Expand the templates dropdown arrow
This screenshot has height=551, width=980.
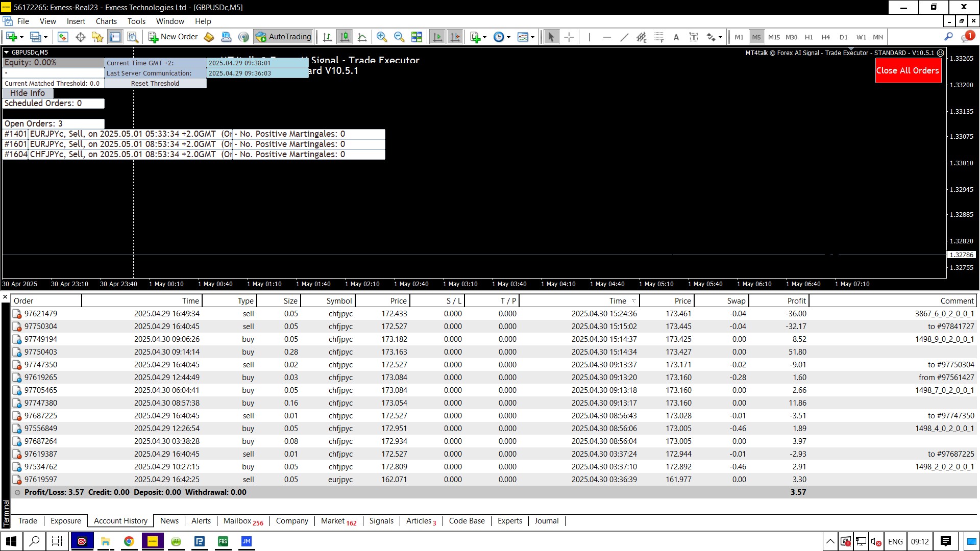click(x=532, y=37)
